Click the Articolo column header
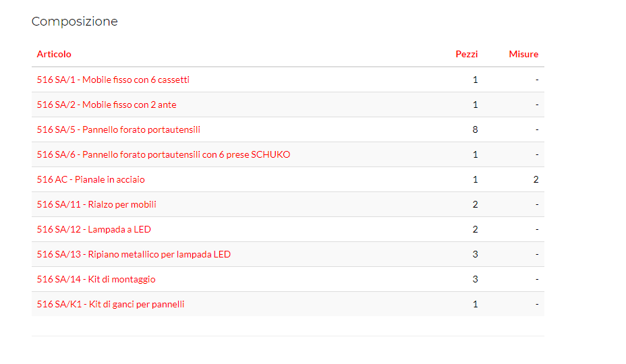626x364 pixels. pyautogui.click(x=54, y=54)
